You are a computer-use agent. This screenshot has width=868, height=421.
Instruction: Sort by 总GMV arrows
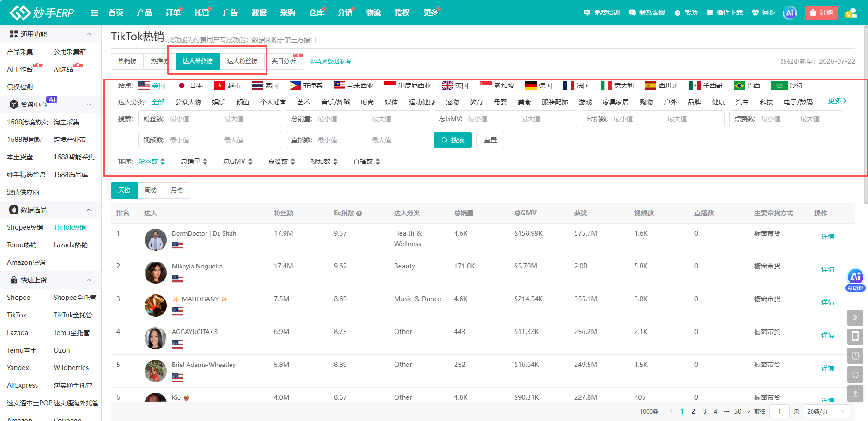tap(250, 161)
